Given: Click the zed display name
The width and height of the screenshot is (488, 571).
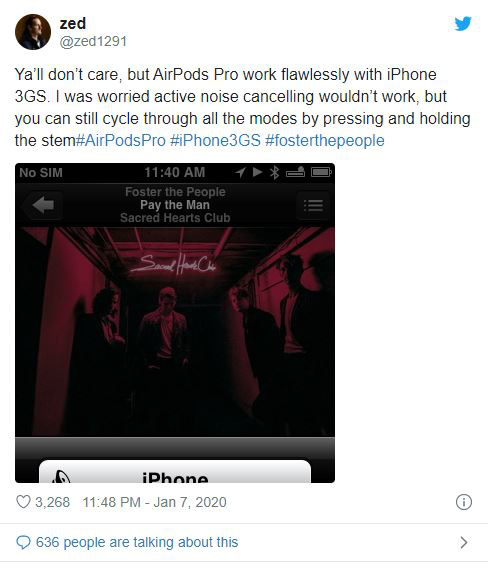Looking at the screenshot, I should (73, 23).
